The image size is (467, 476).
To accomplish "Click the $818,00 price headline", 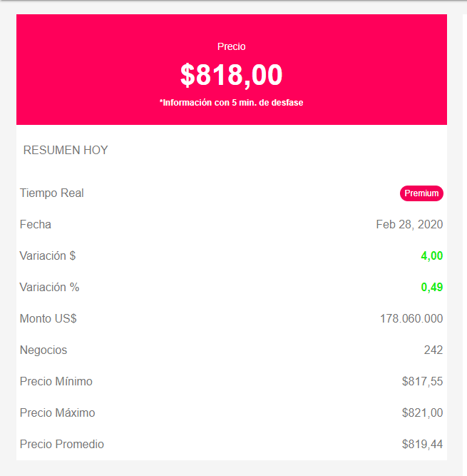I will click(232, 75).
